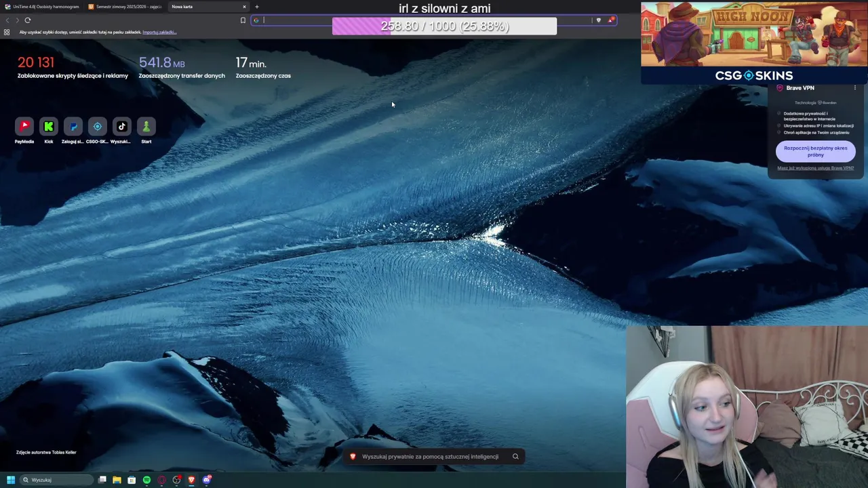The height and width of the screenshot is (488, 868).
Task: Click the 17 min. saved time stat
Action: point(251,63)
